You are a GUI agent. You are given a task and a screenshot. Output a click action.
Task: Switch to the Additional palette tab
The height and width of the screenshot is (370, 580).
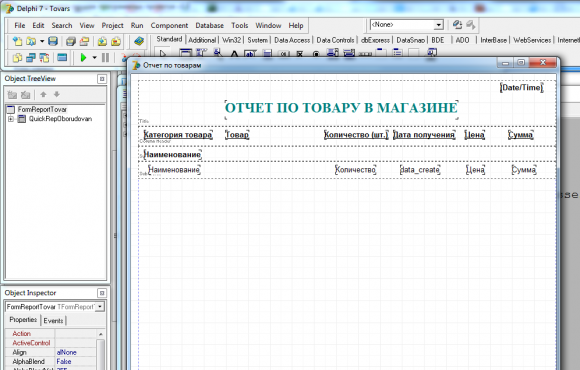(x=202, y=40)
